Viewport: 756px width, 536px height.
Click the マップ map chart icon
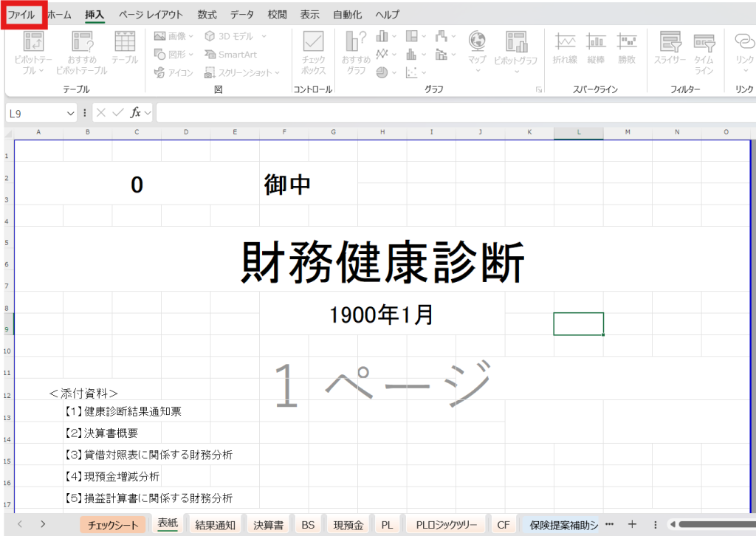pos(477,43)
